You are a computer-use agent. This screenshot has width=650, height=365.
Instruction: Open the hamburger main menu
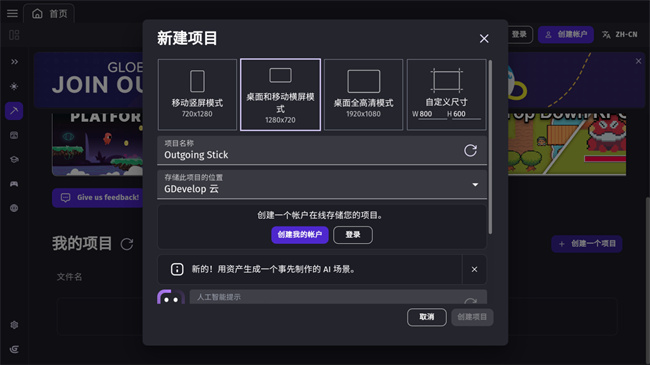tap(12, 13)
